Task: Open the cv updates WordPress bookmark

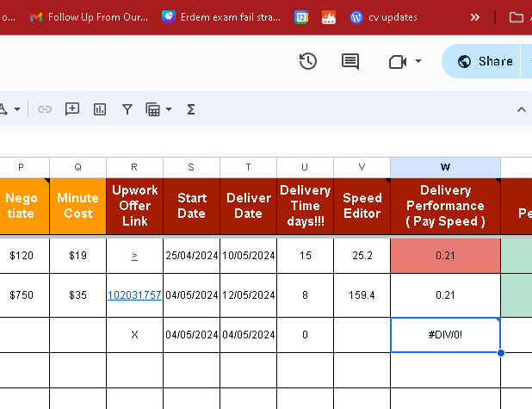Action: point(383,17)
